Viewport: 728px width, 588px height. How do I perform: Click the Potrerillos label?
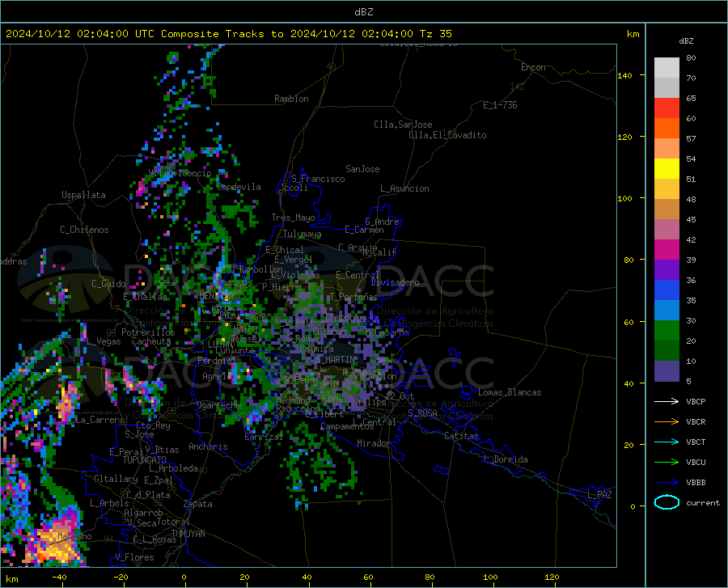pos(148,332)
